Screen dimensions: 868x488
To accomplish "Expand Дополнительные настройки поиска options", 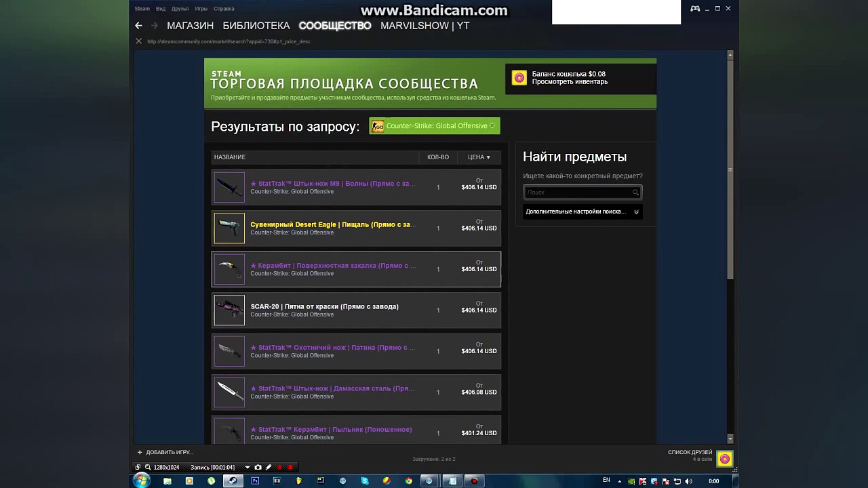I will [x=583, y=211].
